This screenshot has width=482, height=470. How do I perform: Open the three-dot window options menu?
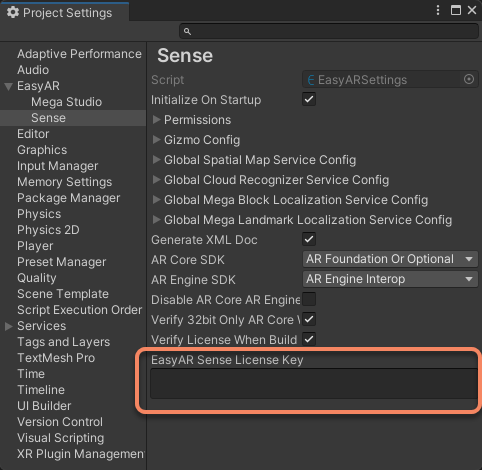[438, 10]
